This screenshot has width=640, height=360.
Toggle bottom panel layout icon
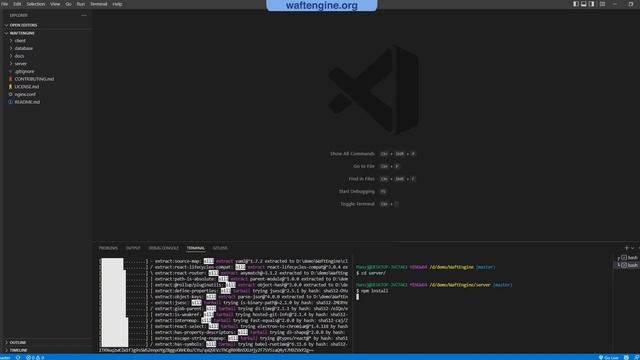click(x=584, y=4)
